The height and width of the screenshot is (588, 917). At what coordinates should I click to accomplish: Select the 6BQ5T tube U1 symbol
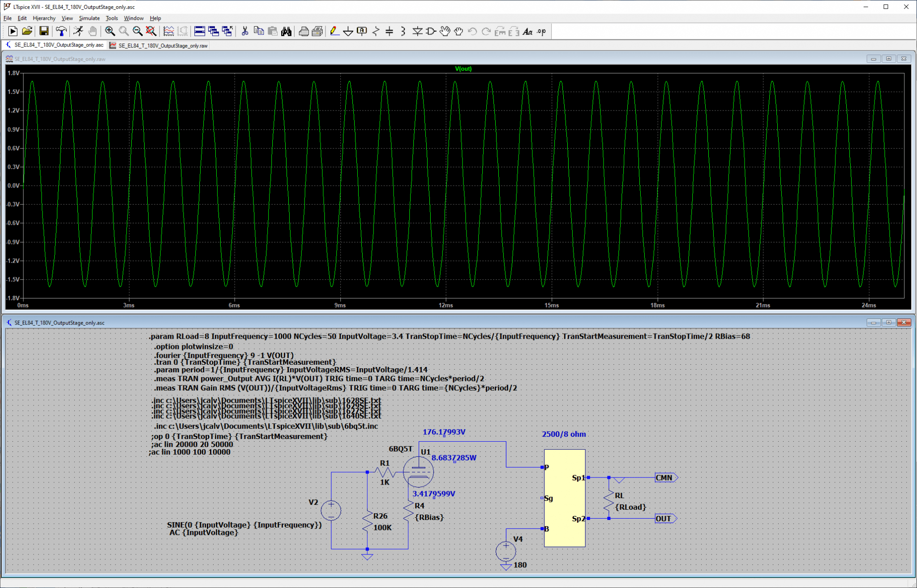click(x=418, y=472)
